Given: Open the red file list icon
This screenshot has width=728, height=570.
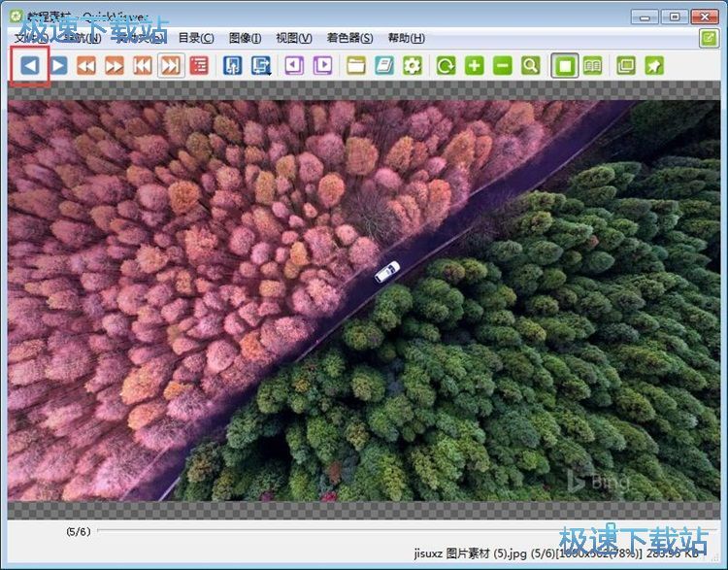Looking at the screenshot, I should [199, 66].
